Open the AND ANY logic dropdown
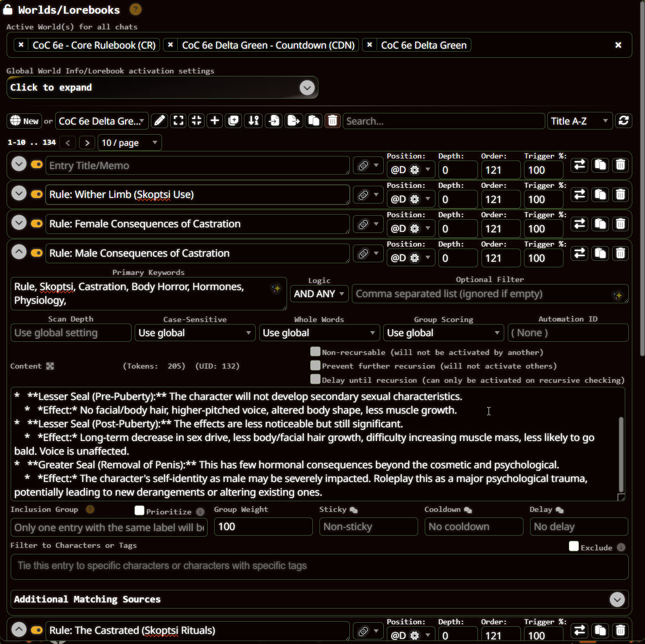 319,294
